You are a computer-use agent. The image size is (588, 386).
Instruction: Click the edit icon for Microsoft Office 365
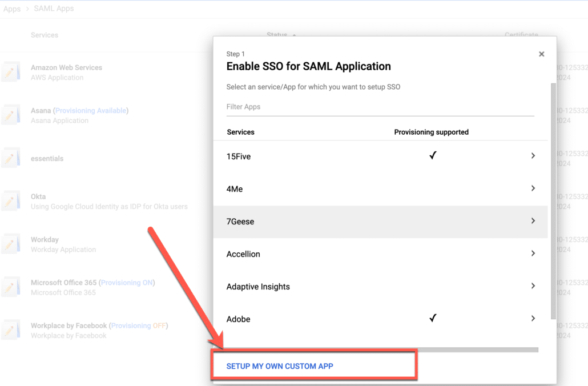10,287
